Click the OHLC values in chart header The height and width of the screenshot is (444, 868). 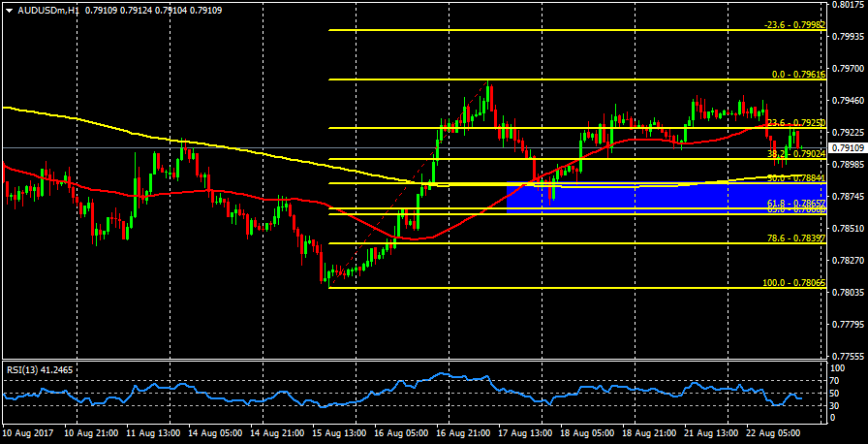pos(152,11)
